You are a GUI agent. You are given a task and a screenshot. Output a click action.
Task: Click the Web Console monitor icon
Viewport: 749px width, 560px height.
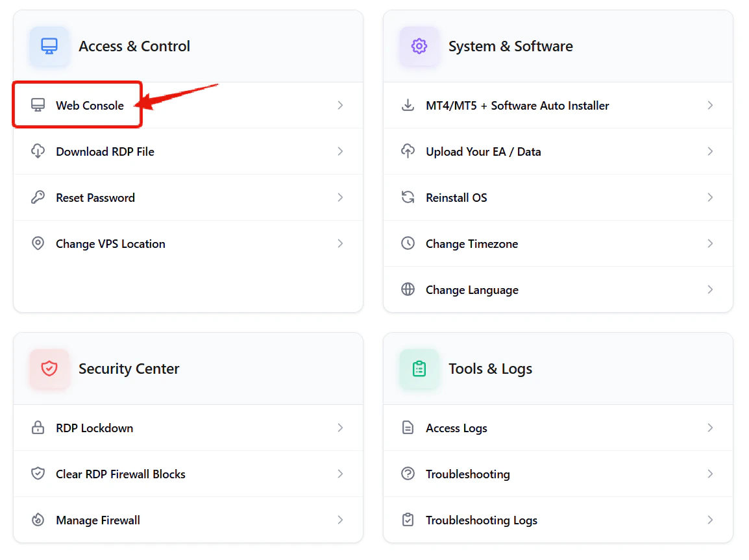coord(38,104)
